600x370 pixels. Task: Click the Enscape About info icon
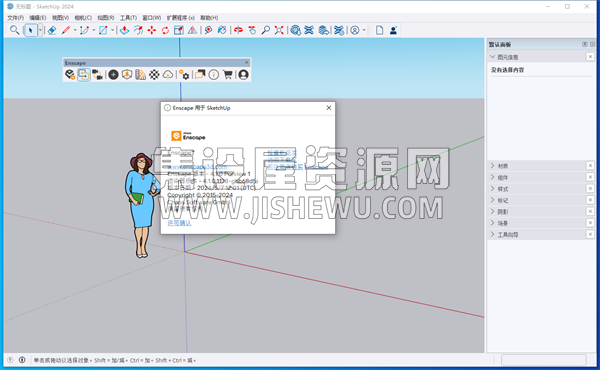point(214,74)
